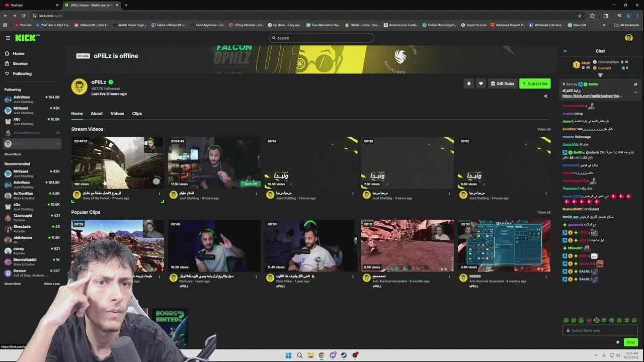Open options menu of Dino Crisis clip
Screen dimensions: 644x362
[x=353, y=276]
